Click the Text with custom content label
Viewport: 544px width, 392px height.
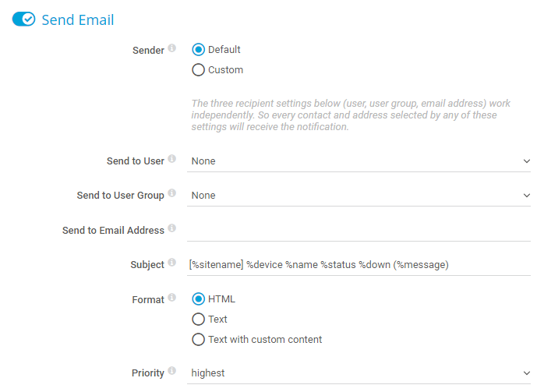point(265,340)
